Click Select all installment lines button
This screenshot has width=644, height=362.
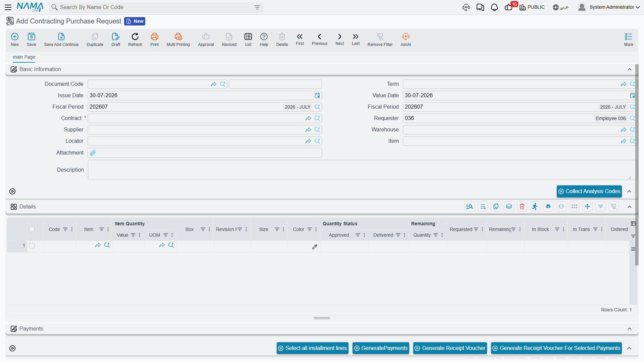(x=312, y=348)
